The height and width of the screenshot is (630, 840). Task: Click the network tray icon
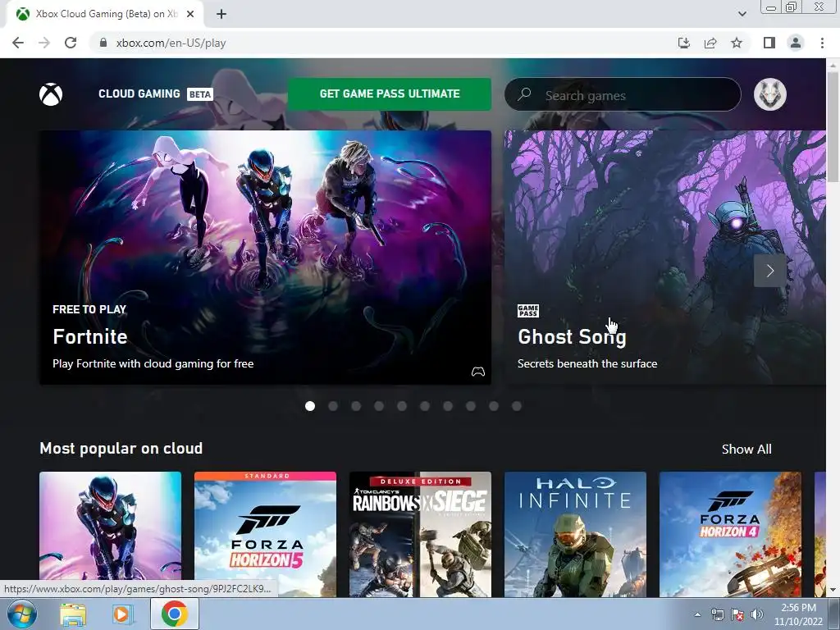pos(717,614)
